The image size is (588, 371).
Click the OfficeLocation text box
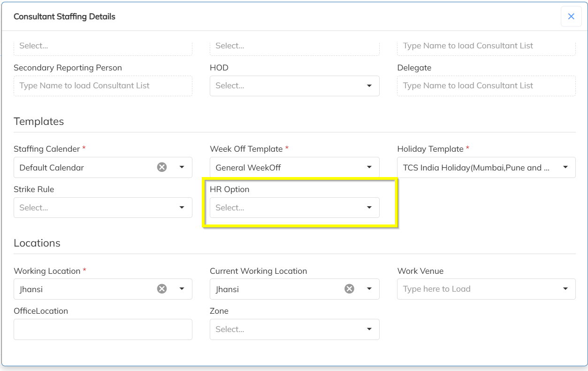[x=103, y=329]
